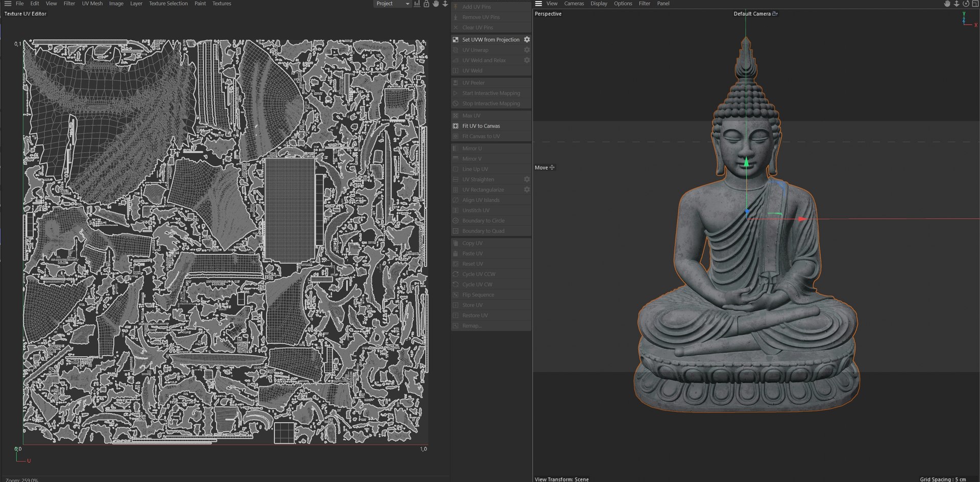Click the Move tool crosshair icon
Image resolution: width=980 pixels, height=482 pixels.
(x=552, y=167)
